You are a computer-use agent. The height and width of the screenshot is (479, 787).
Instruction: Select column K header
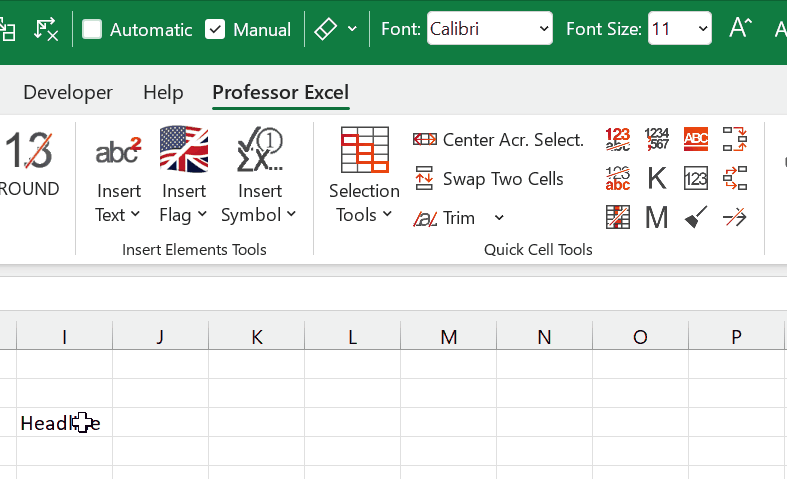tap(256, 336)
